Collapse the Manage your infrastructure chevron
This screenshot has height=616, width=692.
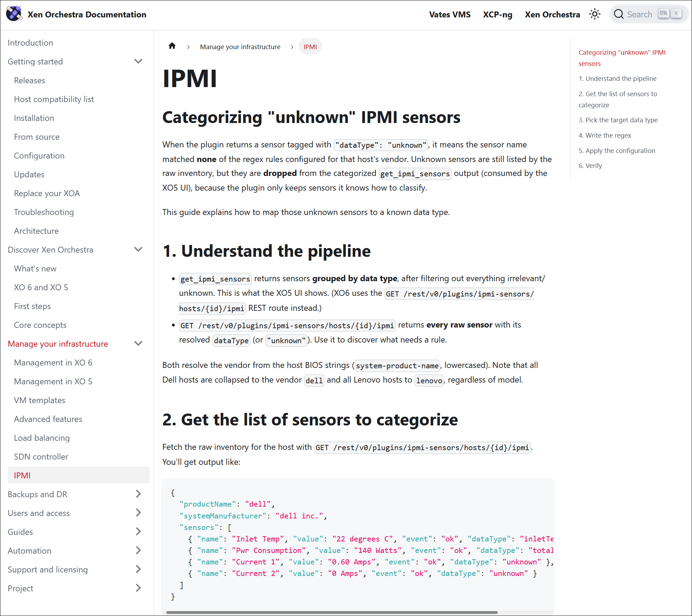tap(138, 344)
